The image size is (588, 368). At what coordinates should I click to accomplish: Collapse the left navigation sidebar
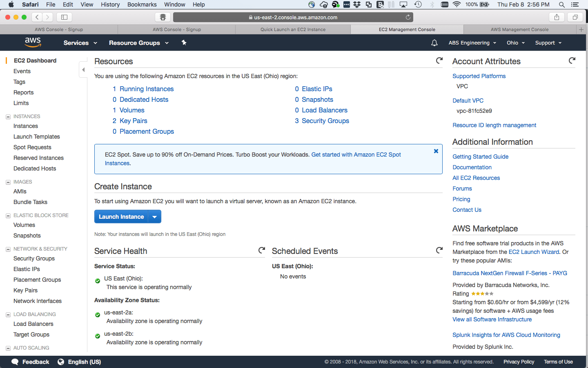click(x=83, y=70)
